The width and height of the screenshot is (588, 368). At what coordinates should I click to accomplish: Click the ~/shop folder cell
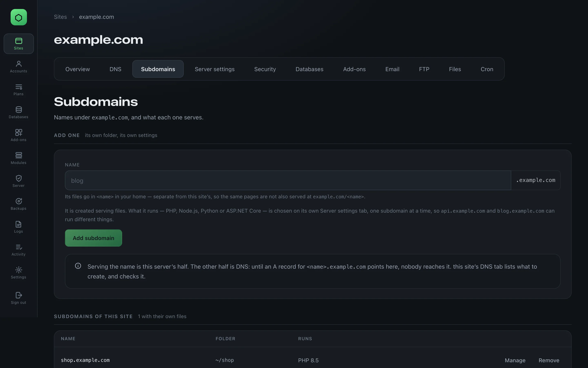pyautogui.click(x=225, y=360)
